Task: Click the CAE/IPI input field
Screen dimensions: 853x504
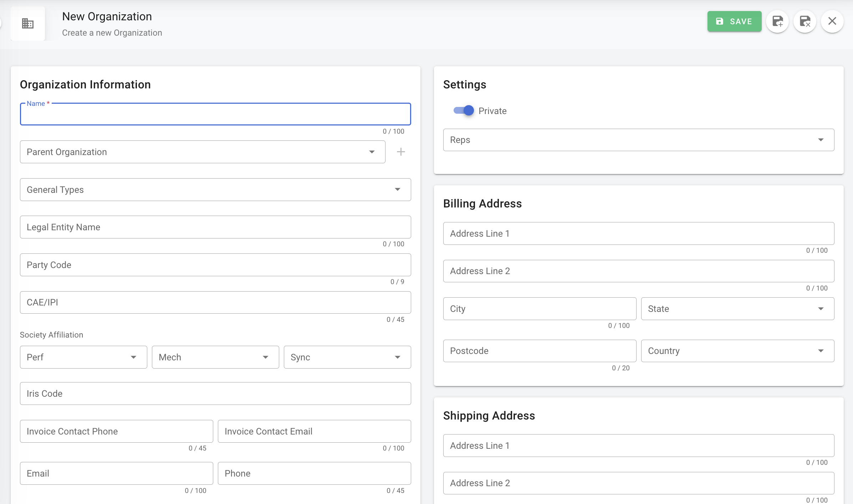Action: [215, 302]
